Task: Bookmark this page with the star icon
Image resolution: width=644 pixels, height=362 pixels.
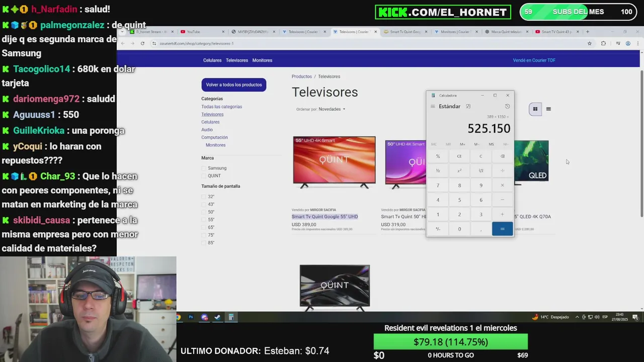Action: [590, 44]
